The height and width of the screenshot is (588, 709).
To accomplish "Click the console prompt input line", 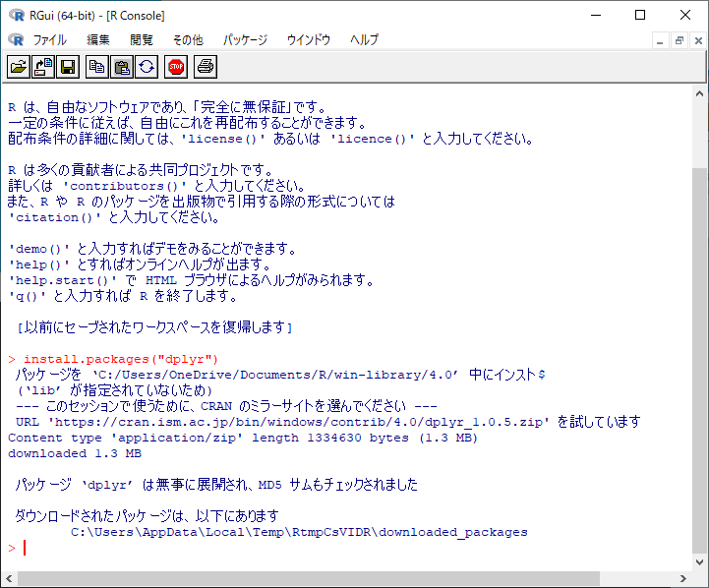I will point(346,548).
